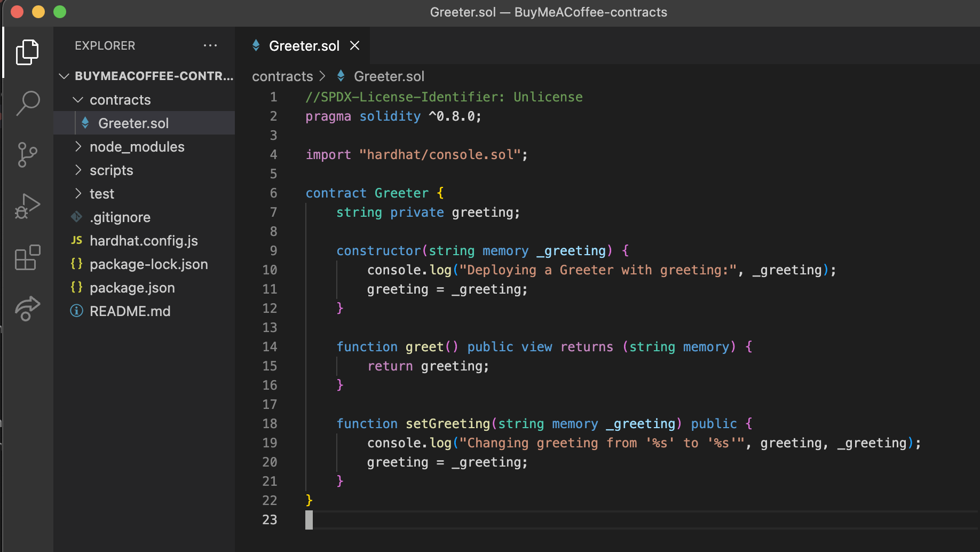980x552 pixels.
Task: Open Explorer more actions ellipsis menu
Action: coord(210,46)
